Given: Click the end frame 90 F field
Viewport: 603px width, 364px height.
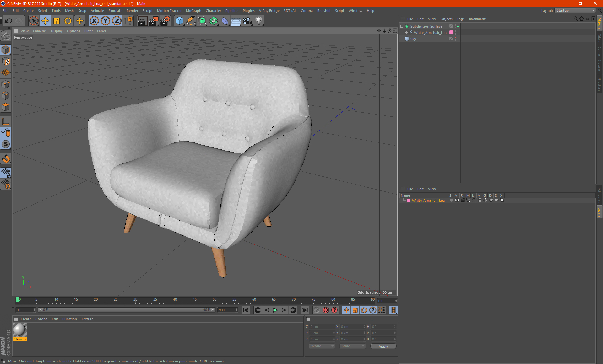Looking at the screenshot, I should coord(228,310).
